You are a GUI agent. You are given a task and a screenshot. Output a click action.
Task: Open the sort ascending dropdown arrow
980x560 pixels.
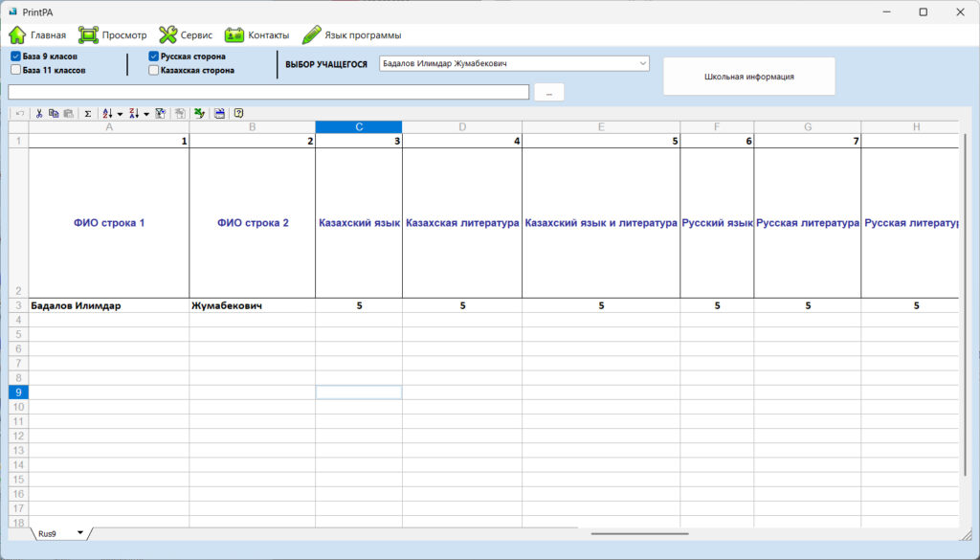pos(120,114)
